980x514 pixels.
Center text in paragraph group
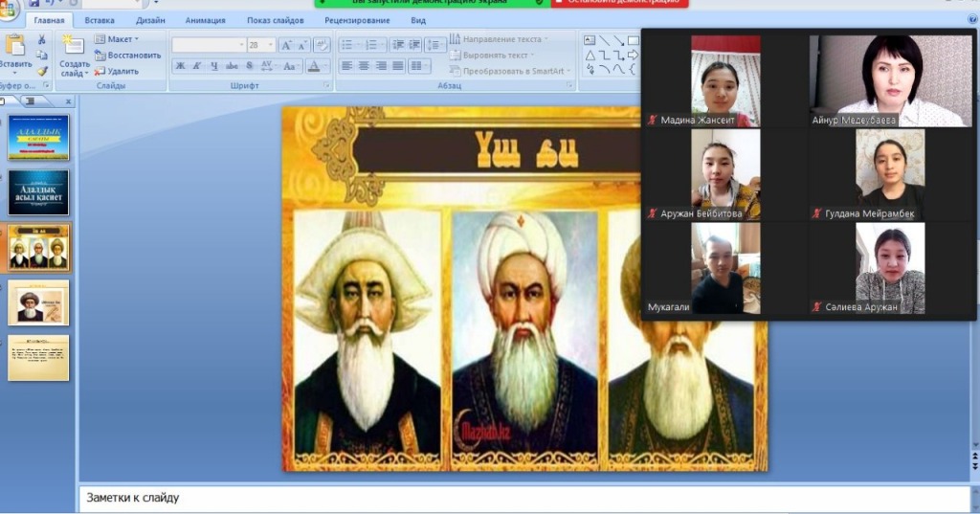364,66
